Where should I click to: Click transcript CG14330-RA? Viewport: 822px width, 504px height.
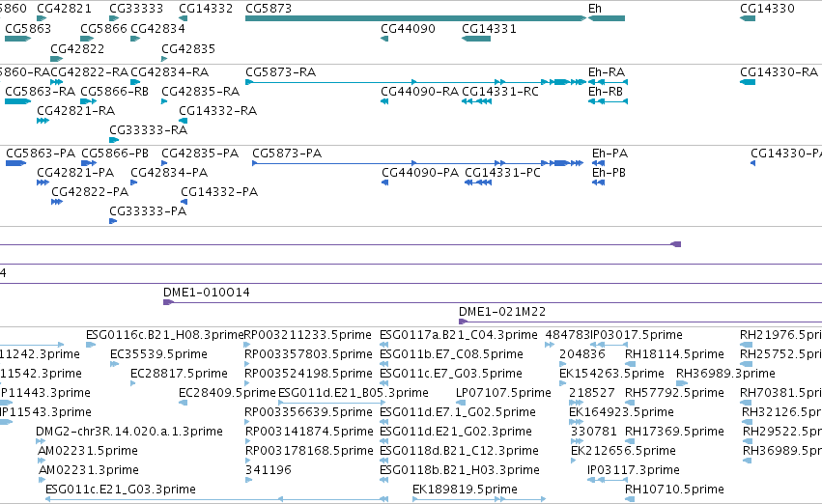click(x=748, y=82)
